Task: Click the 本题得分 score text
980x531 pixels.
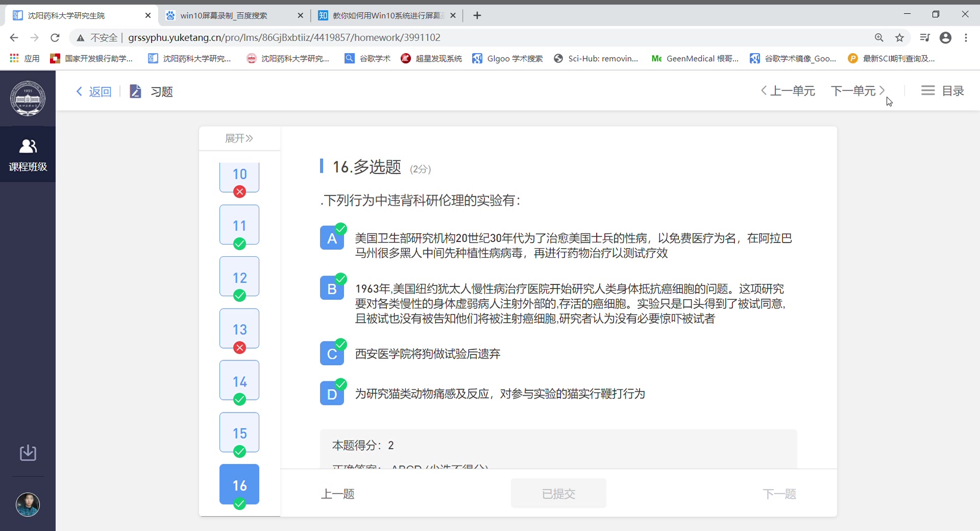Action: [363, 445]
